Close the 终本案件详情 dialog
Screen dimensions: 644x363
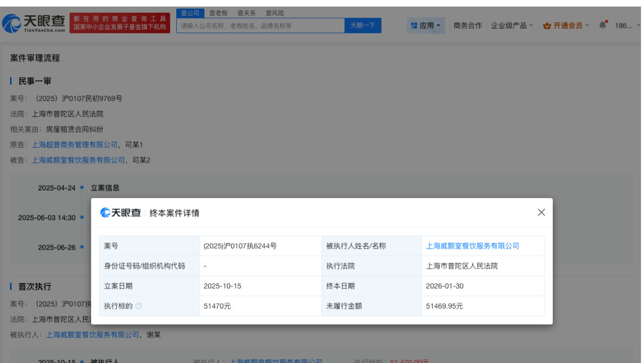point(541,212)
